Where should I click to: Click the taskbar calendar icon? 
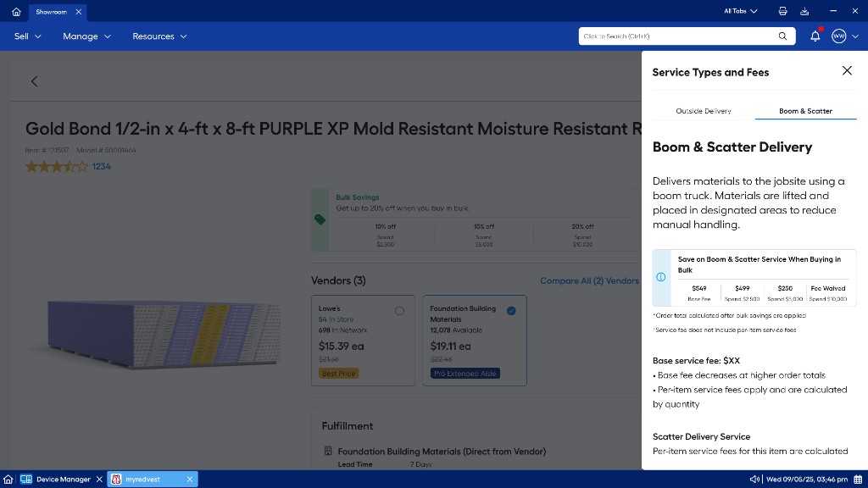pos(858,480)
